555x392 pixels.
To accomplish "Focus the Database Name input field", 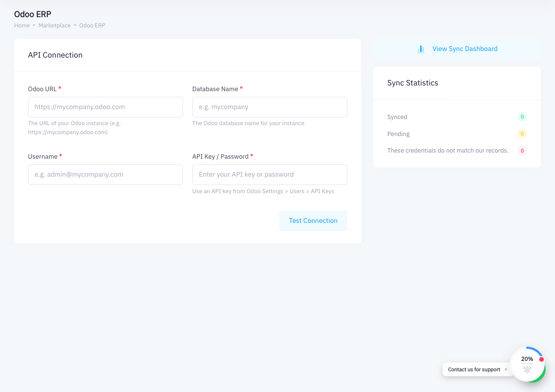I will tap(270, 107).
